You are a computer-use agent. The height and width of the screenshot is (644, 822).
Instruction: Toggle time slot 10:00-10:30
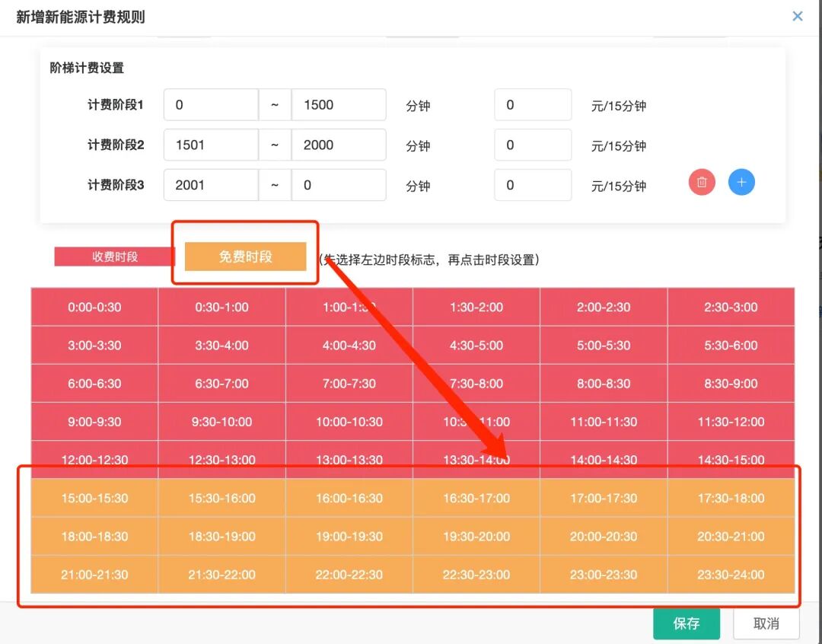(349, 422)
